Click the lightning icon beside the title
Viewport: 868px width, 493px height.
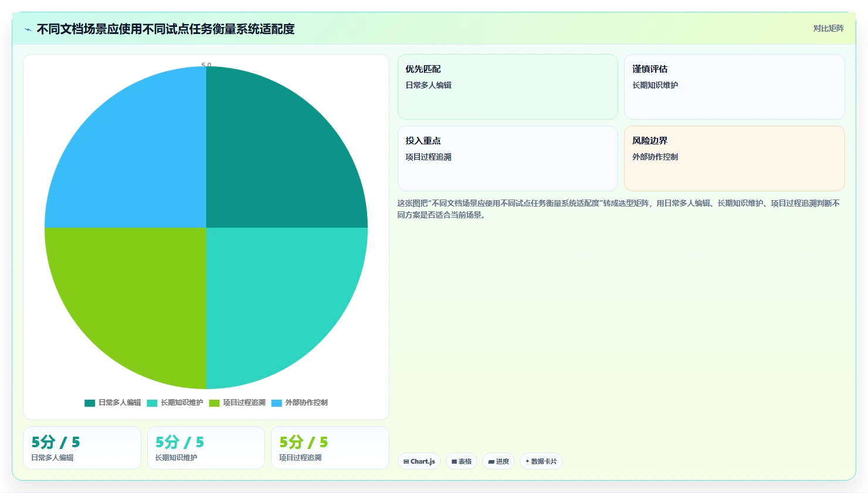pyautogui.click(x=28, y=29)
